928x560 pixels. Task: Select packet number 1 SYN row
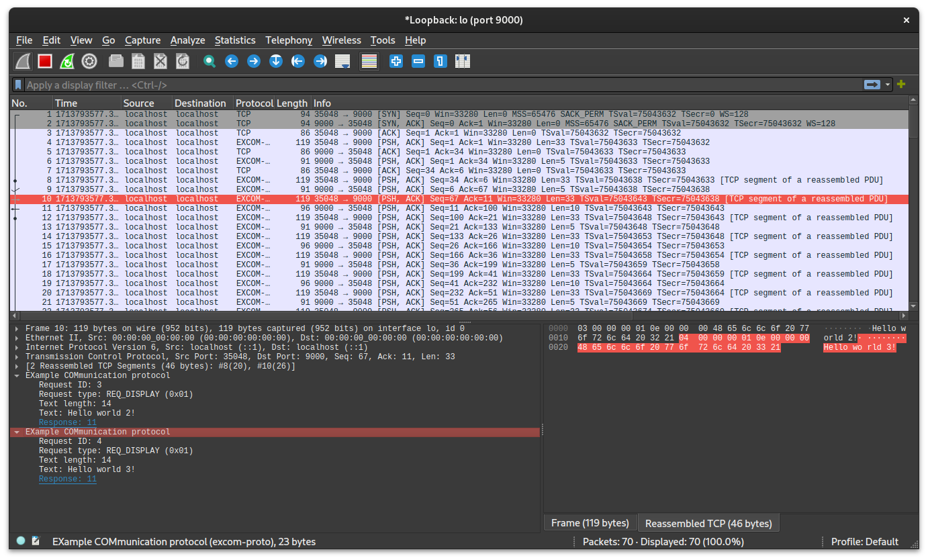(459, 114)
